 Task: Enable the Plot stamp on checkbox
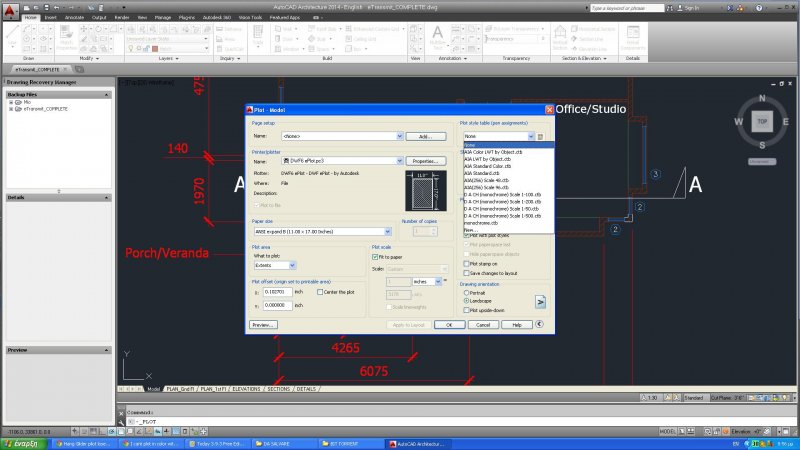click(466, 264)
